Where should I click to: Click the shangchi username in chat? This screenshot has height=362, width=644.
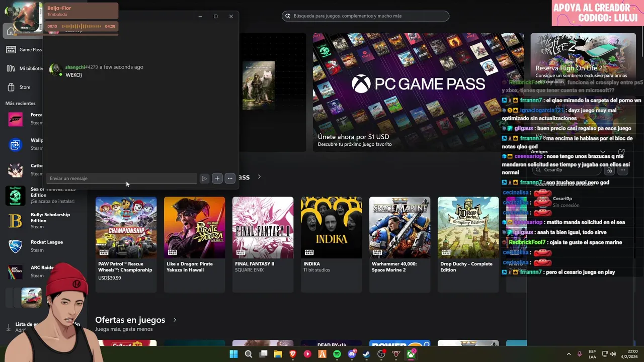pos(75,67)
